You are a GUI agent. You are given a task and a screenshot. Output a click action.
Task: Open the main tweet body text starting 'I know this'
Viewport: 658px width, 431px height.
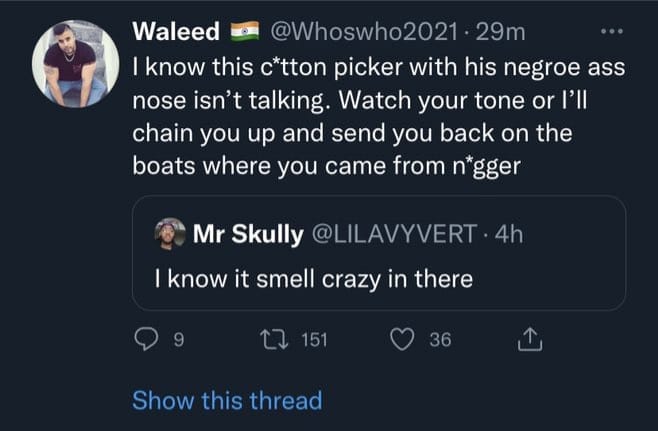pos(379,116)
